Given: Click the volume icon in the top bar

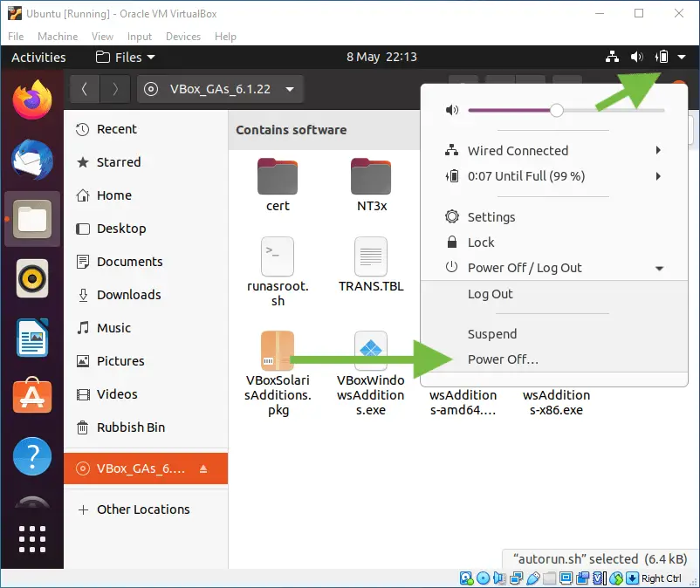Looking at the screenshot, I should (x=636, y=57).
